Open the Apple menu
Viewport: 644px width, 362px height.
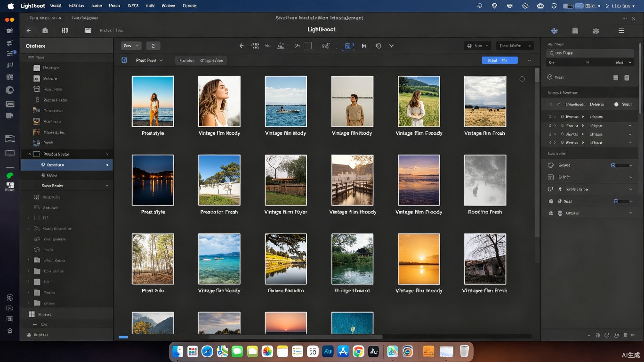pos(10,6)
